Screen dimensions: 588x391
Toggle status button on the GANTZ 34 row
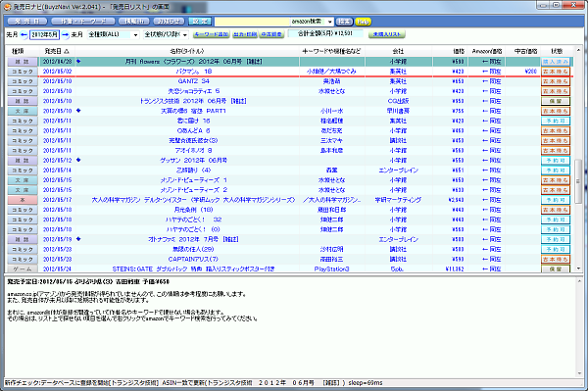[556, 81]
